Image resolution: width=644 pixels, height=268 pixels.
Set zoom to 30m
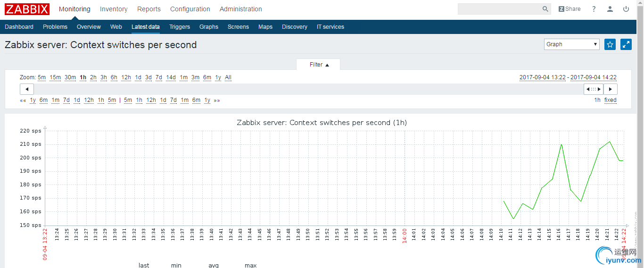point(70,77)
